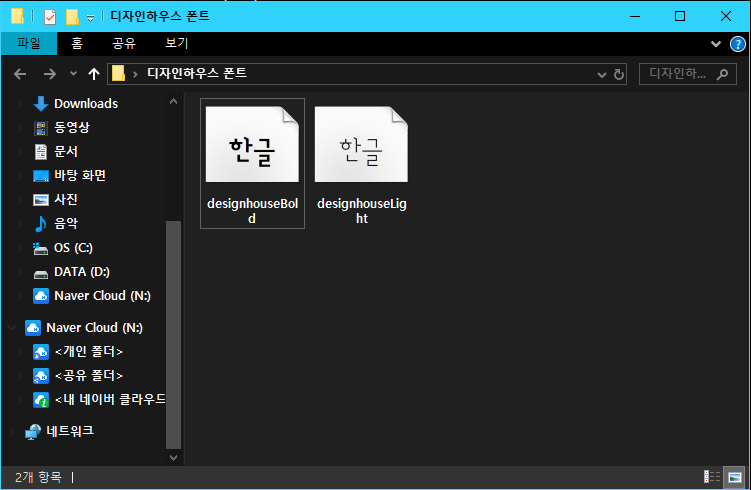This screenshot has height=490, width=751.
Task: Click the navigation pane scroll up arrow
Action: (x=173, y=102)
